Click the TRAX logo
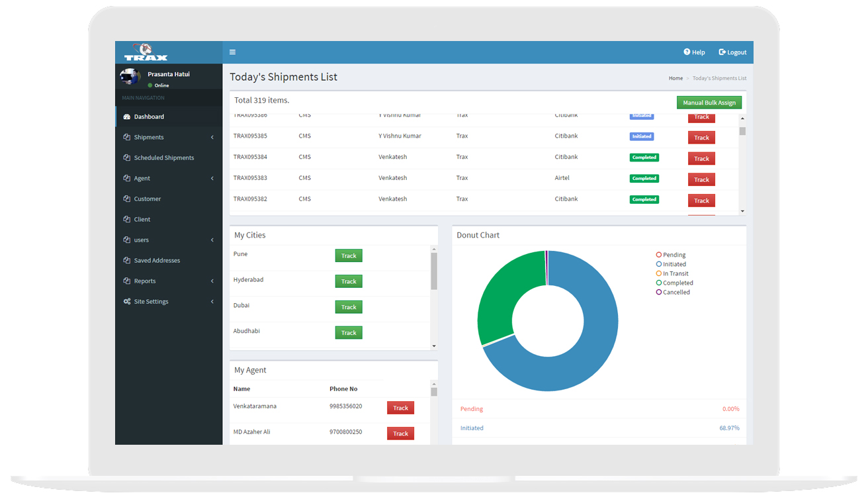The image size is (868, 501). [x=146, y=52]
